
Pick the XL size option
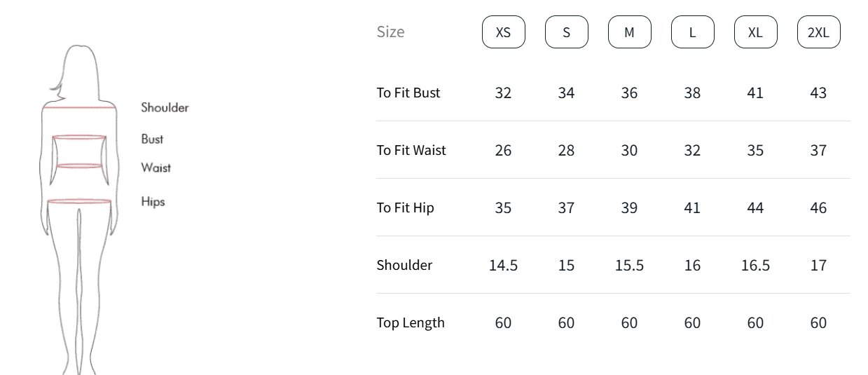(755, 32)
